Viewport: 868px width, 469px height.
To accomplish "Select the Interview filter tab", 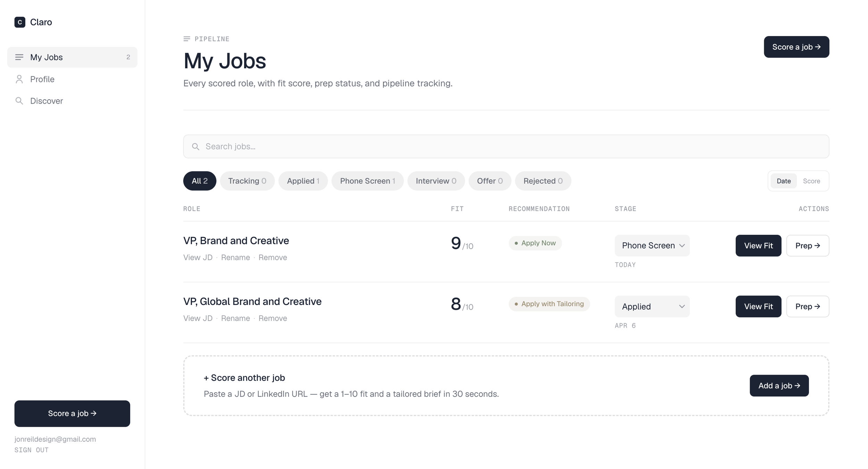I will [436, 181].
